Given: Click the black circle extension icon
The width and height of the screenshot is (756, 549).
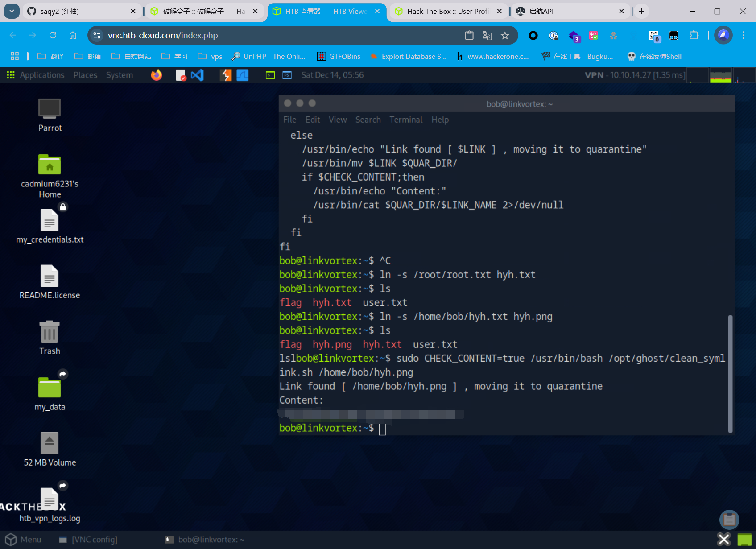Looking at the screenshot, I should click(533, 36).
